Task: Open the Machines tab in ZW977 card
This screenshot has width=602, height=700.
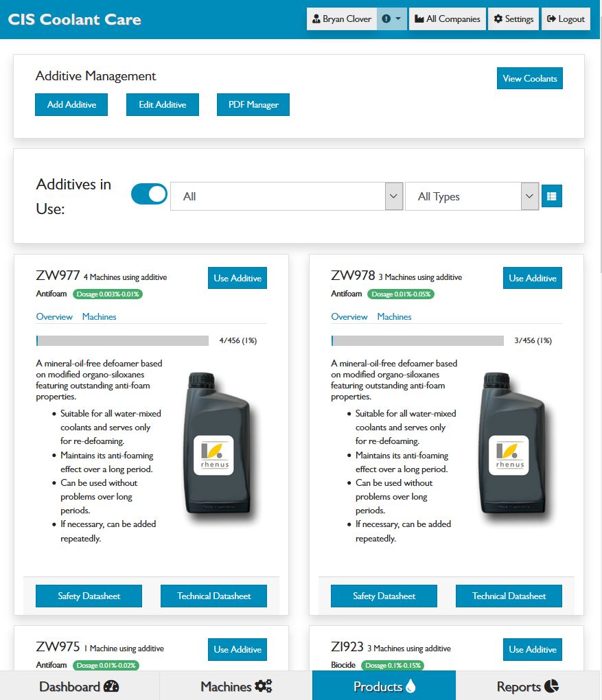Action: point(99,316)
